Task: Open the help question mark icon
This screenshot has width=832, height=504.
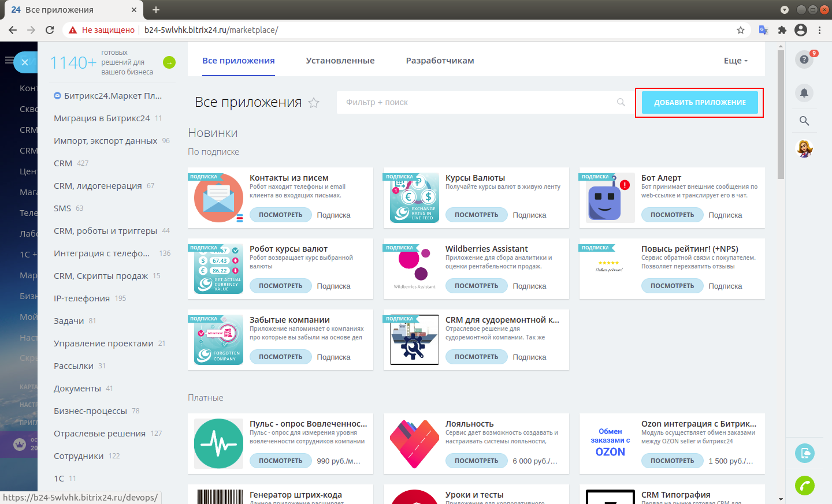Action: click(x=804, y=59)
